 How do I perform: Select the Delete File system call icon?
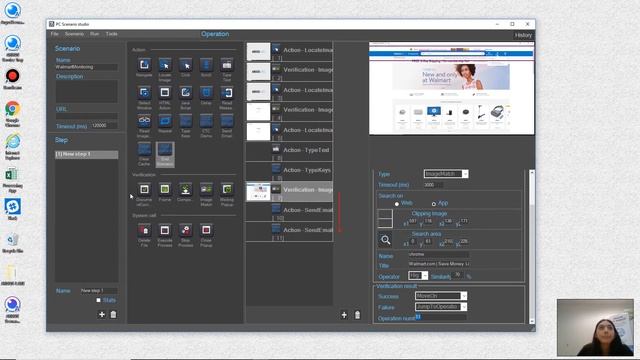[144, 230]
